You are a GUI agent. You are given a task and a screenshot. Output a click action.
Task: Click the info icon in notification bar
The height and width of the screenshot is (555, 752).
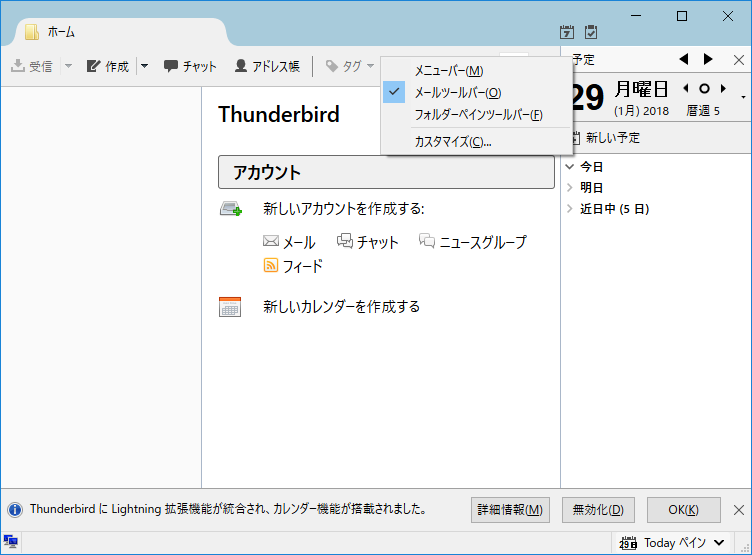point(15,509)
